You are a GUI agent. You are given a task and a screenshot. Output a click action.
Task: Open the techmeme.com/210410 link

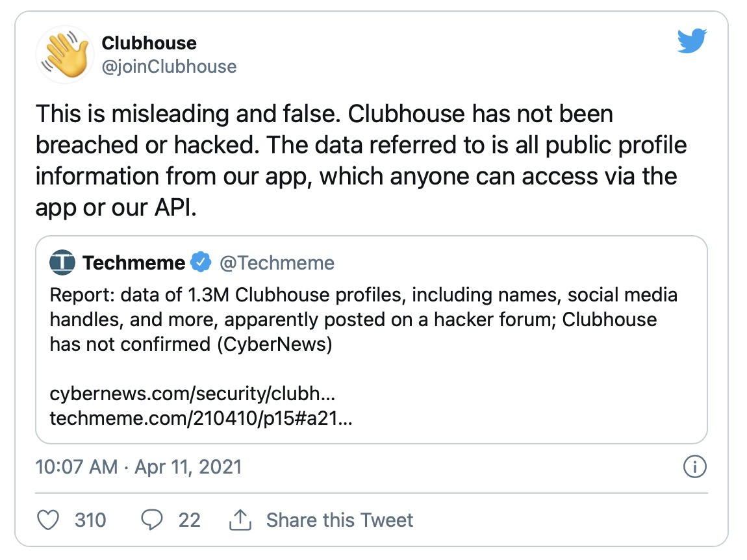pyautogui.click(x=201, y=419)
